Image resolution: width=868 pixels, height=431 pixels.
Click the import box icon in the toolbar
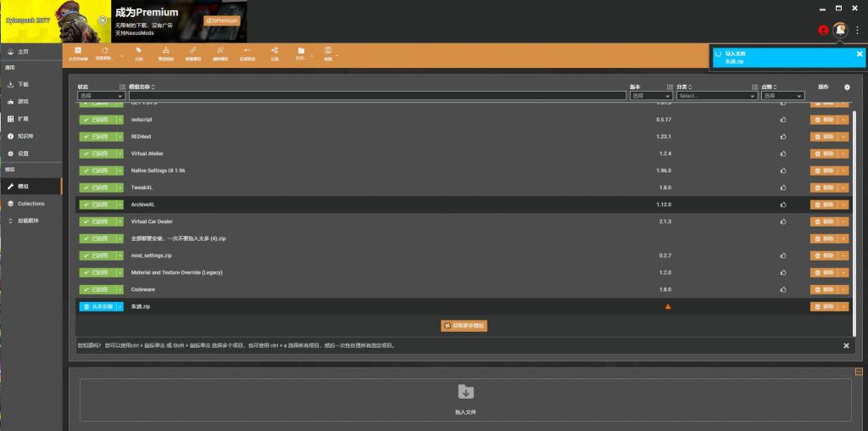tap(328, 50)
